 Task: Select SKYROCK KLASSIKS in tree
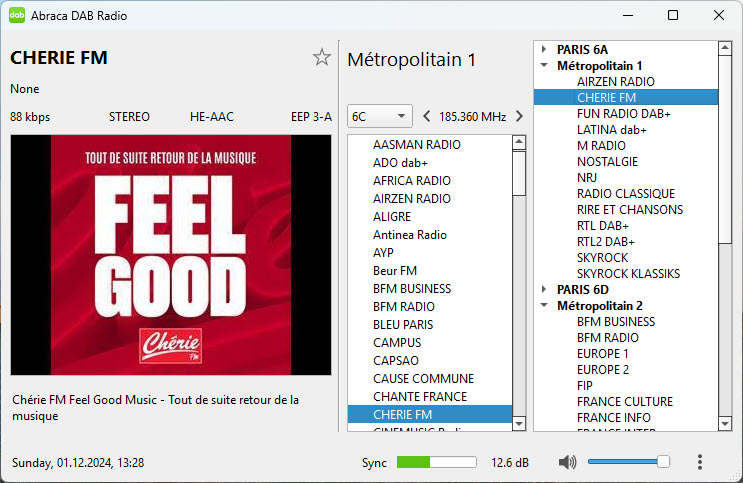628,273
